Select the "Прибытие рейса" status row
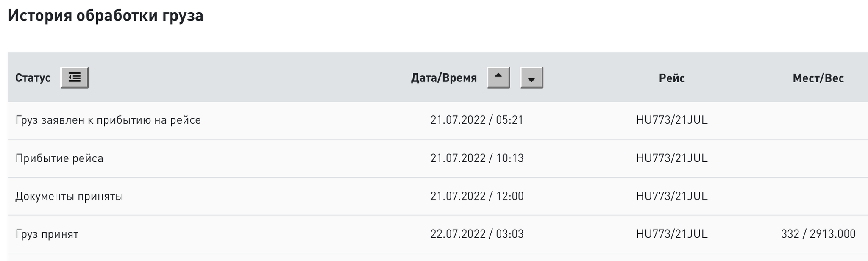Screen dimensions: 868x261 tap(59, 158)
